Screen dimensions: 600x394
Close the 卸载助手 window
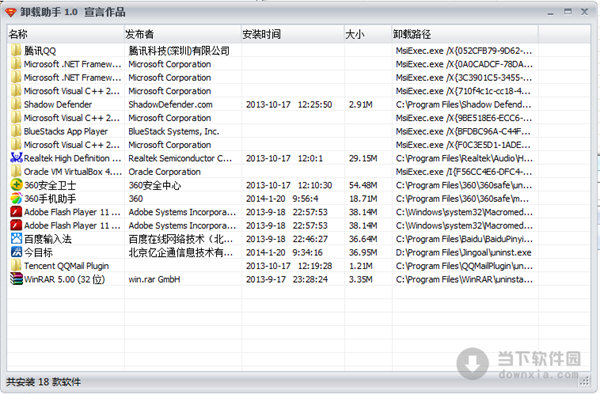[584, 12]
